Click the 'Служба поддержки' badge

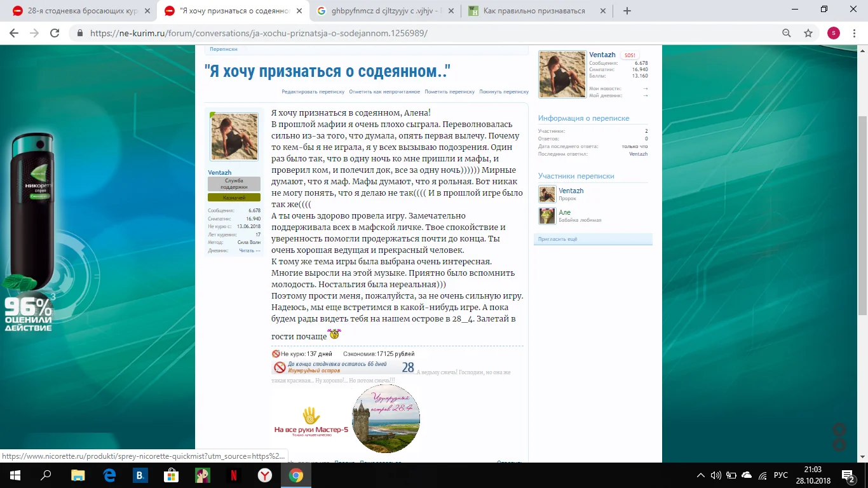(234, 184)
